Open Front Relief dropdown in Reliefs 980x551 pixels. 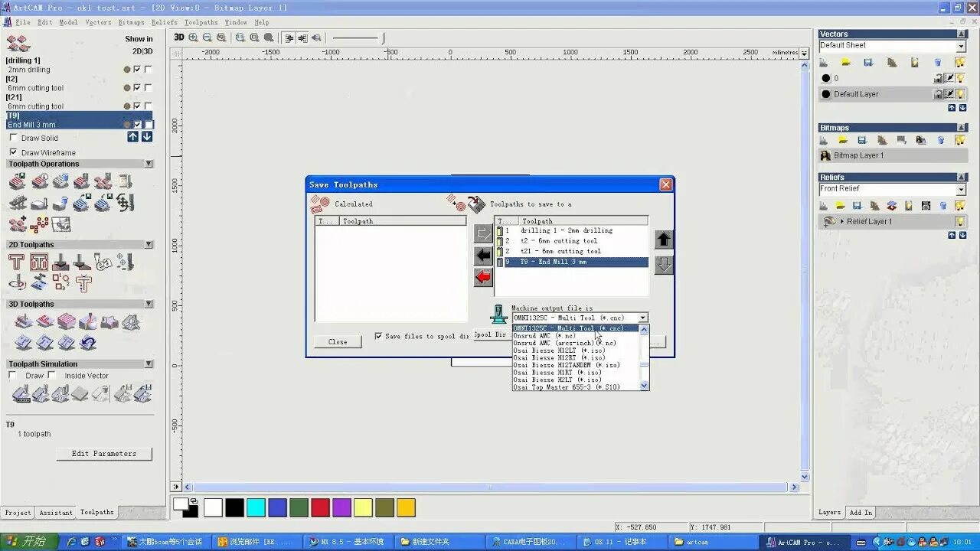point(961,189)
